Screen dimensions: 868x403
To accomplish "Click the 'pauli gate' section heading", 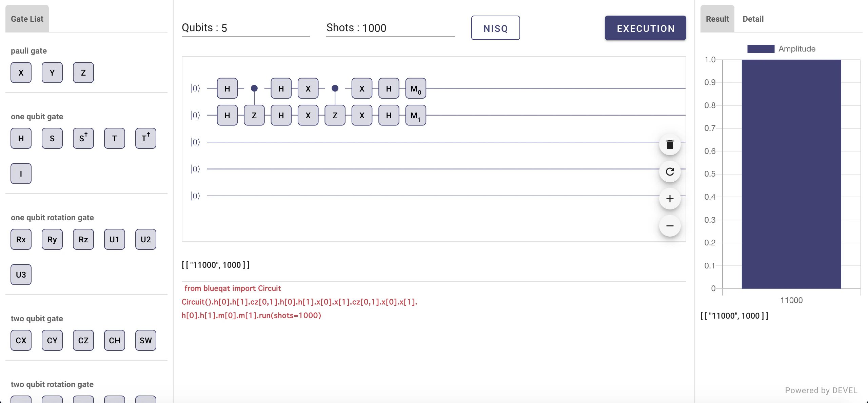I will click(29, 51).
